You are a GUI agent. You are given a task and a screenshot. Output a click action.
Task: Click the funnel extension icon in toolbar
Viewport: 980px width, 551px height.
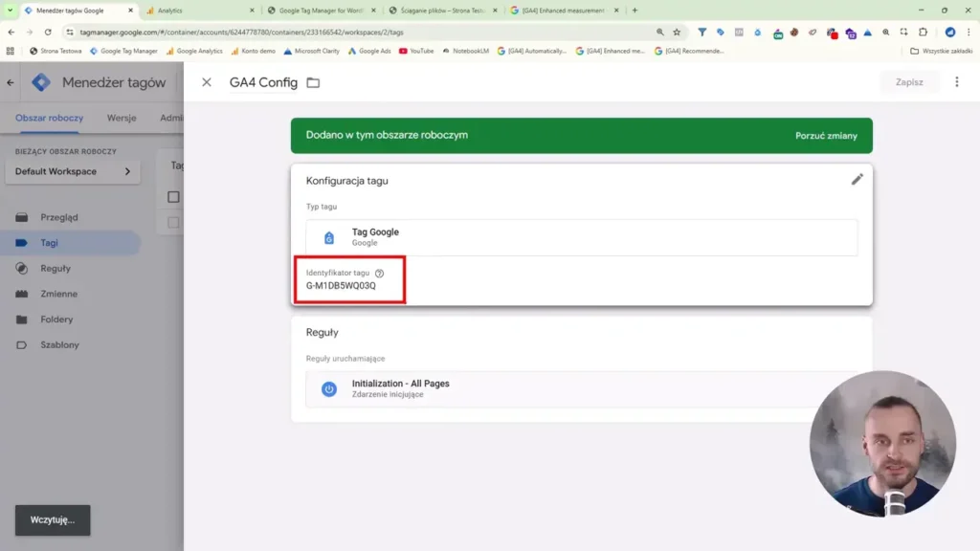pyautogui.click(x=702, y=32)
